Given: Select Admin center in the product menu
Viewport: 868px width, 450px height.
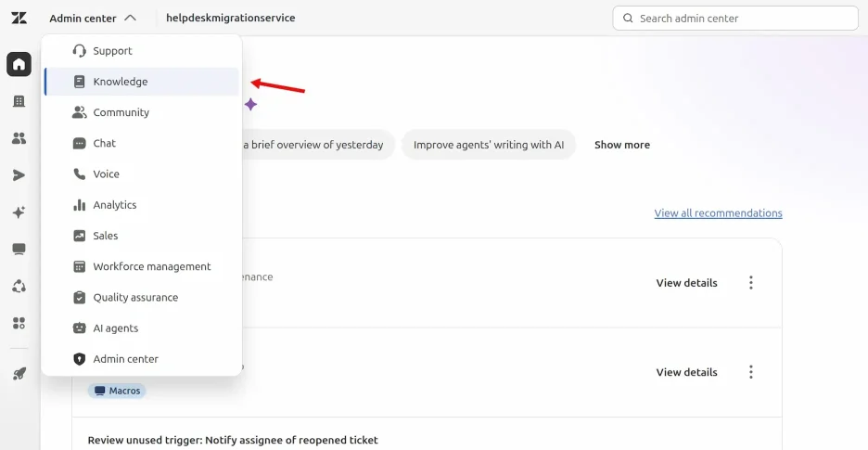Looking at the screenshot, I should tap(142, 359).
